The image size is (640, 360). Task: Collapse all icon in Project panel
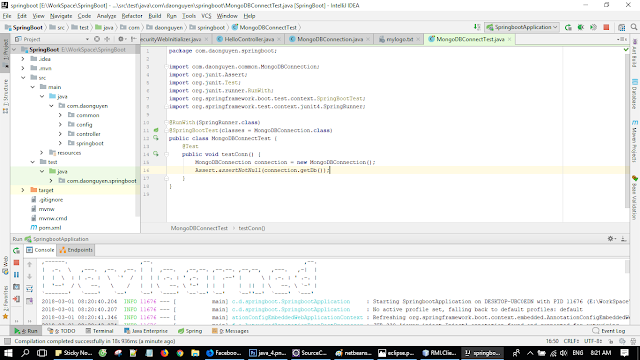pyautogui.click(x=107, y=39)
